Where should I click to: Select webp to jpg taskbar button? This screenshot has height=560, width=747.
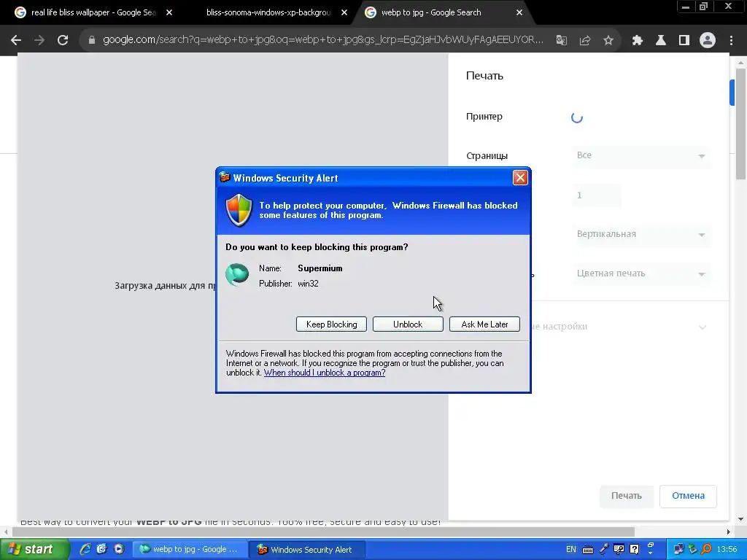(190, 550)
